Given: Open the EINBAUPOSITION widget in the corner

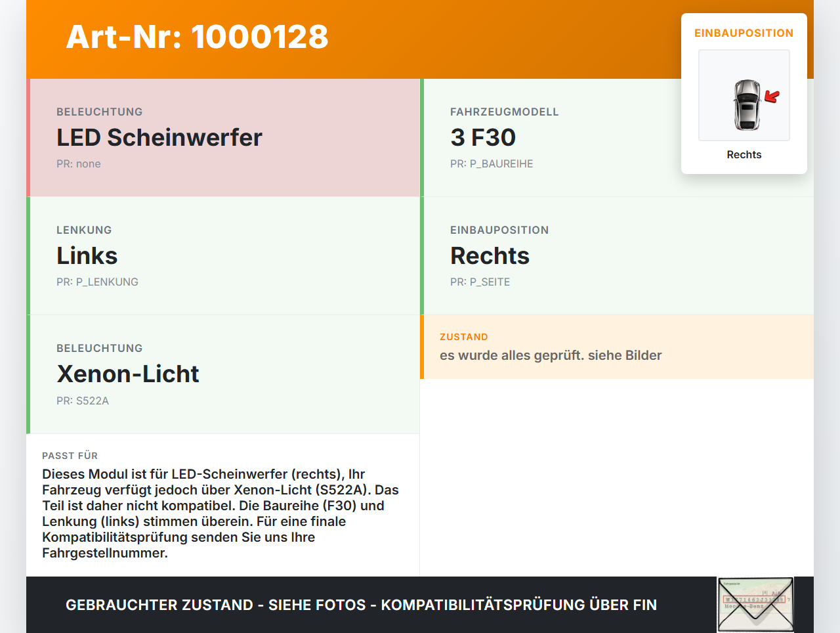Looking at the screenshot, I should [744, 92].
